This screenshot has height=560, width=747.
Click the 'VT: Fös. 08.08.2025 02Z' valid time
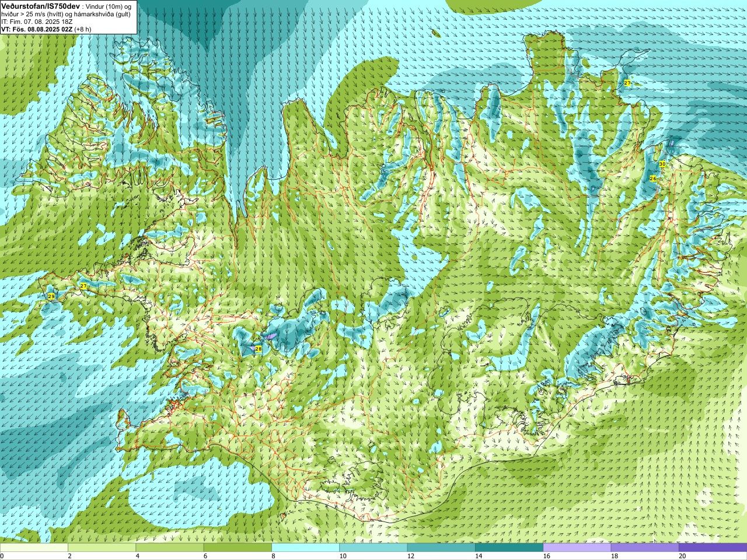37,29
